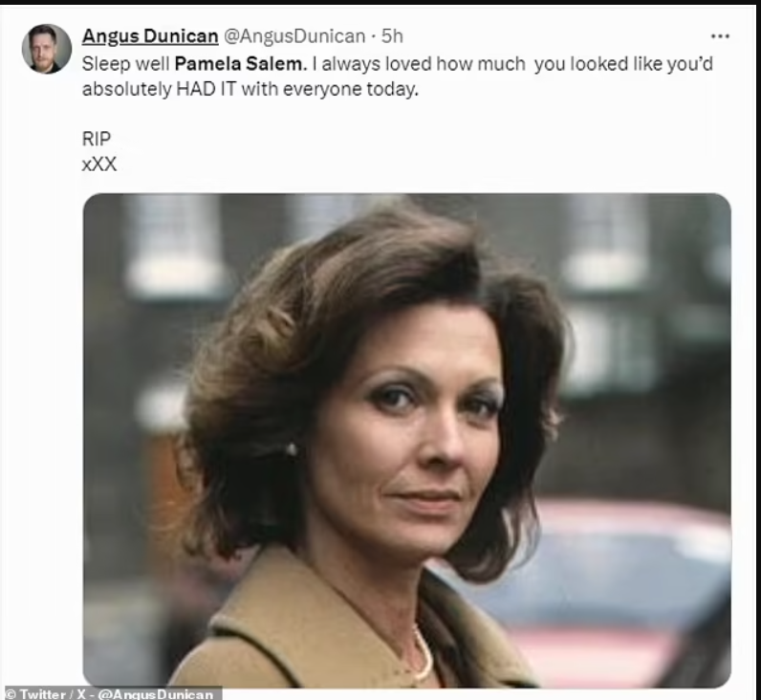The width and height of the screenshot is (761, 700).
Task: Click the pearl earring in the photo
Action: pyautogui.click(x=292, y=449)
